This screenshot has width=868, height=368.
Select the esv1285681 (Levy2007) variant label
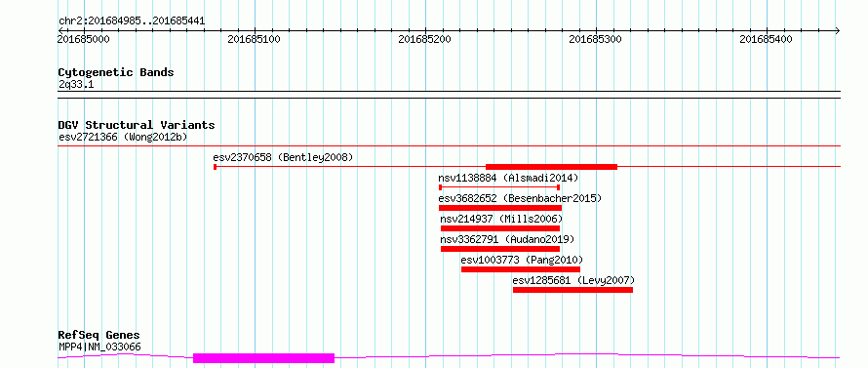(x=573, y=280)
